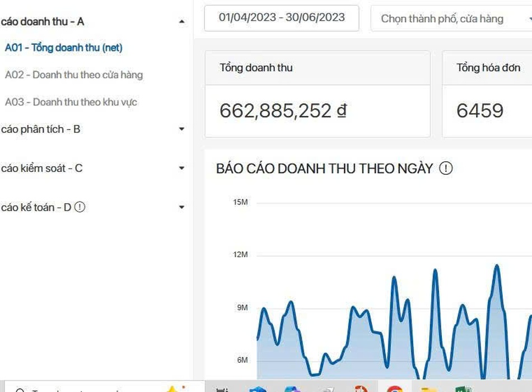532x392 pixels.
Task: Click the highest peak on revenue chart
Action: pyautogui.click(x=496, y=266)
